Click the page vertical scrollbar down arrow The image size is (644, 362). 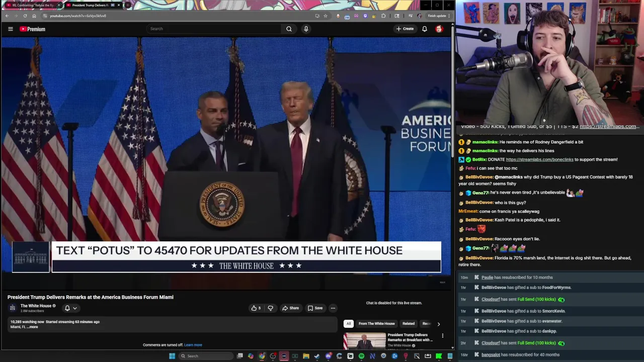pos(452,347)
